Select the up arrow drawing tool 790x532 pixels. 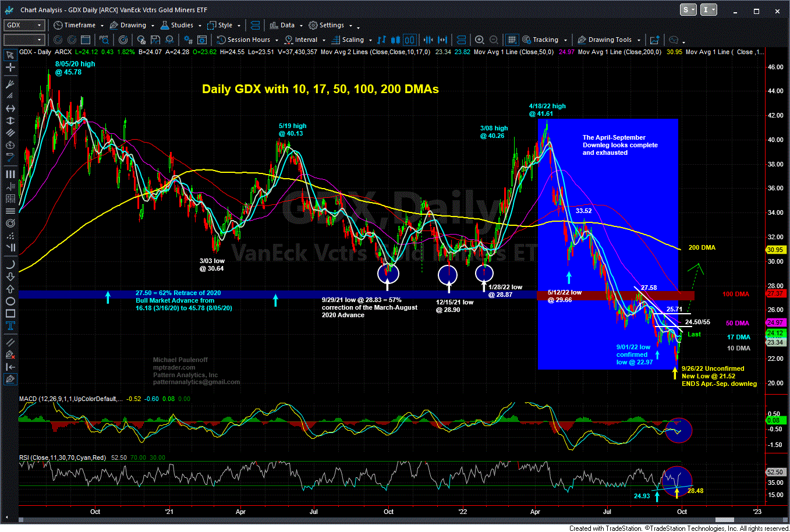[x=10, y=289]
